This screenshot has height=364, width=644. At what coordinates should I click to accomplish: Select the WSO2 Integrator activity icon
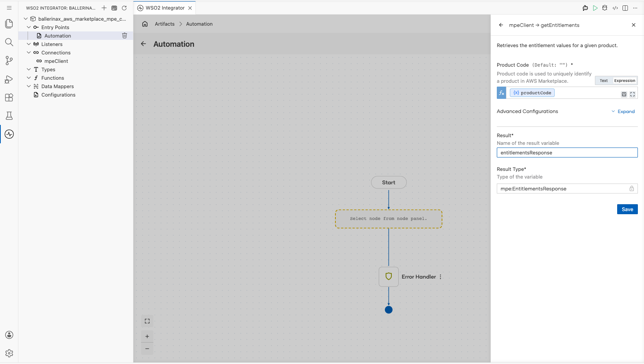pyautogui.click(x=9, y=134)
